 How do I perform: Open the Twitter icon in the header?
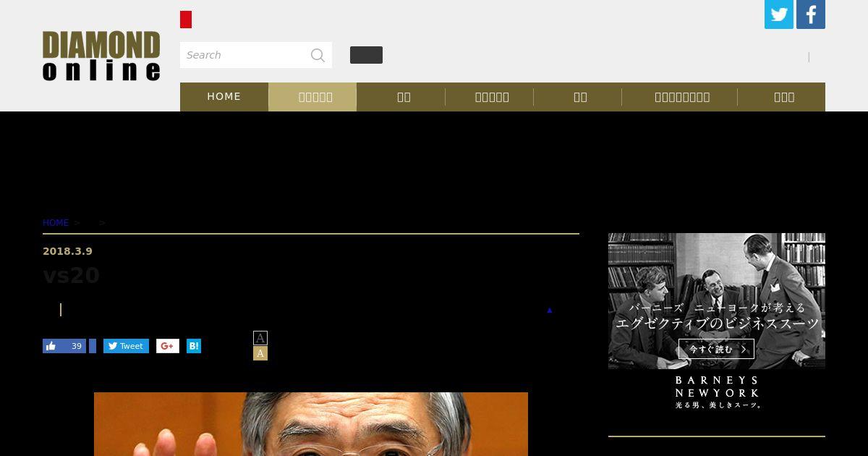point(779,14)
